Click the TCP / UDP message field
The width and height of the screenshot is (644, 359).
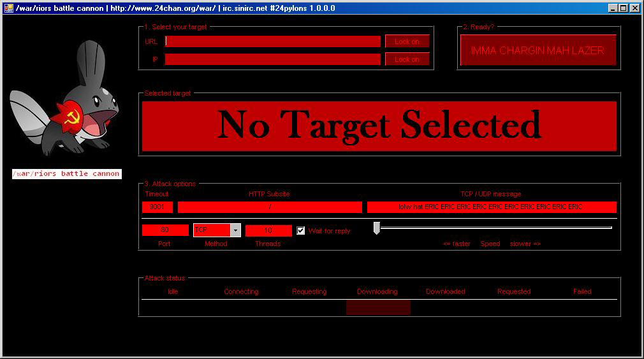tap(492, 207)
